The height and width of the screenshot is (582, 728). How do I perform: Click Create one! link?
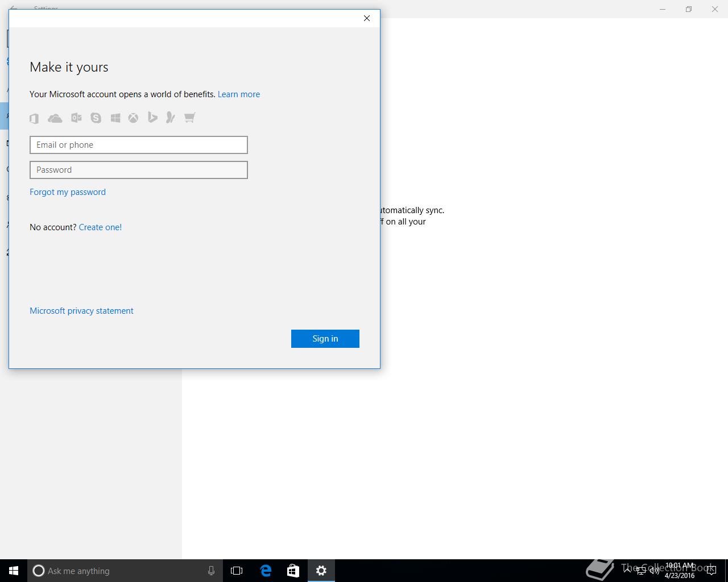tap(100, 227)
